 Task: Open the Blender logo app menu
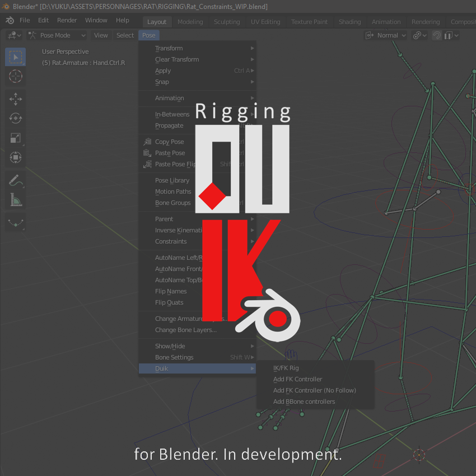point(10,20)
